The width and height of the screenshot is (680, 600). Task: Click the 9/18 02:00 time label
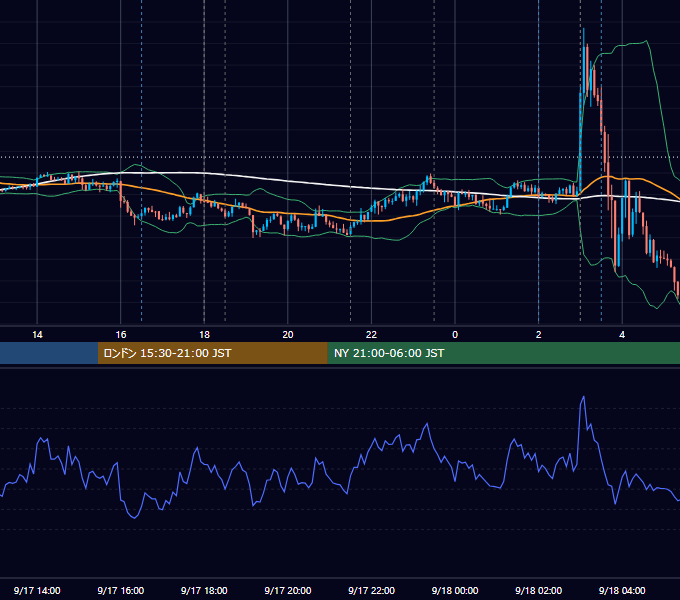(538, 590)
